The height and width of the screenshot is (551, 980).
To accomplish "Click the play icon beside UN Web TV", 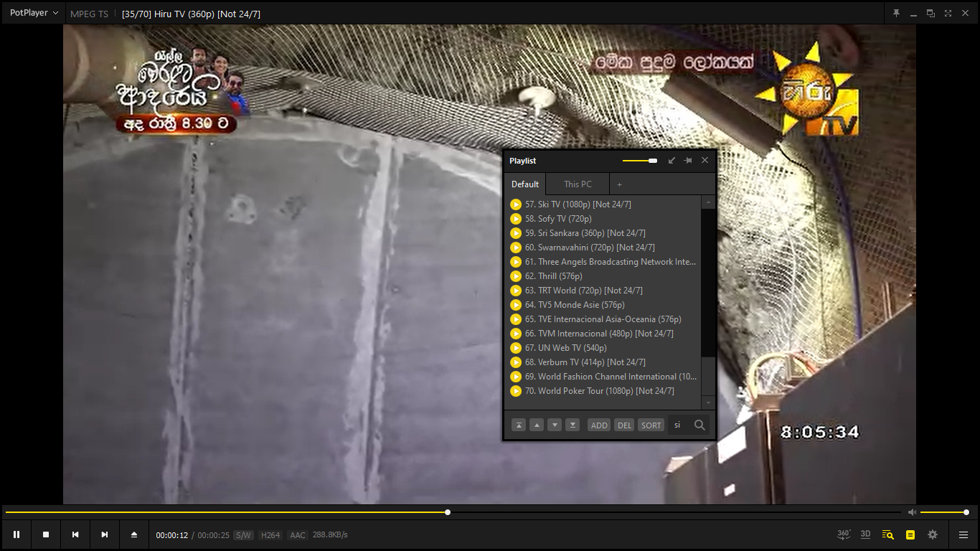I will coord(516,348).
